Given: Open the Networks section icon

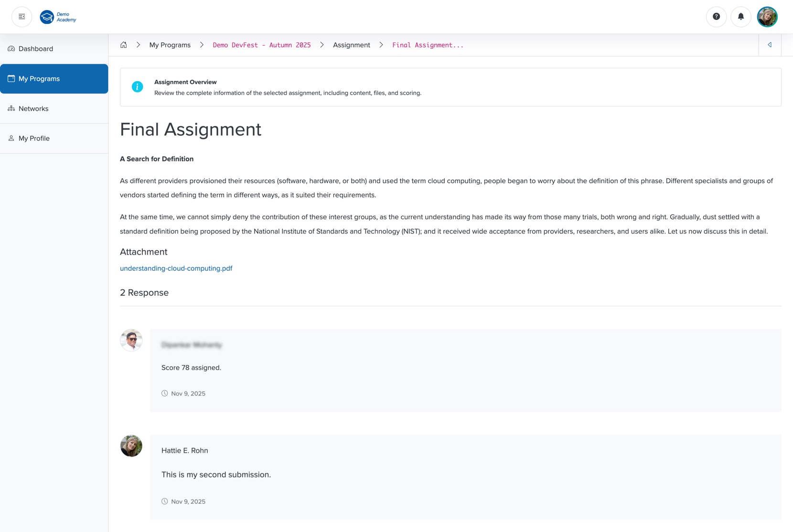Looking at the screenshot, I should [x=11, y=108].
